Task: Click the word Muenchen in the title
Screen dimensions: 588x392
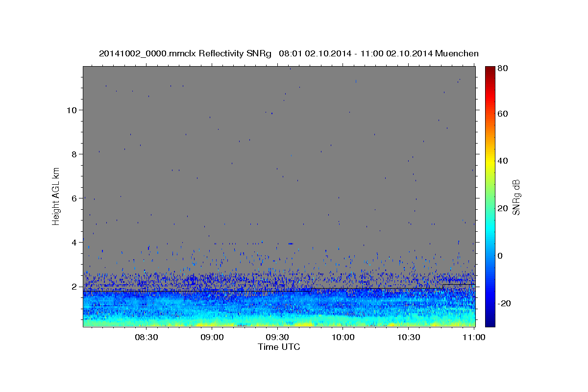Action: coord(457,53)
